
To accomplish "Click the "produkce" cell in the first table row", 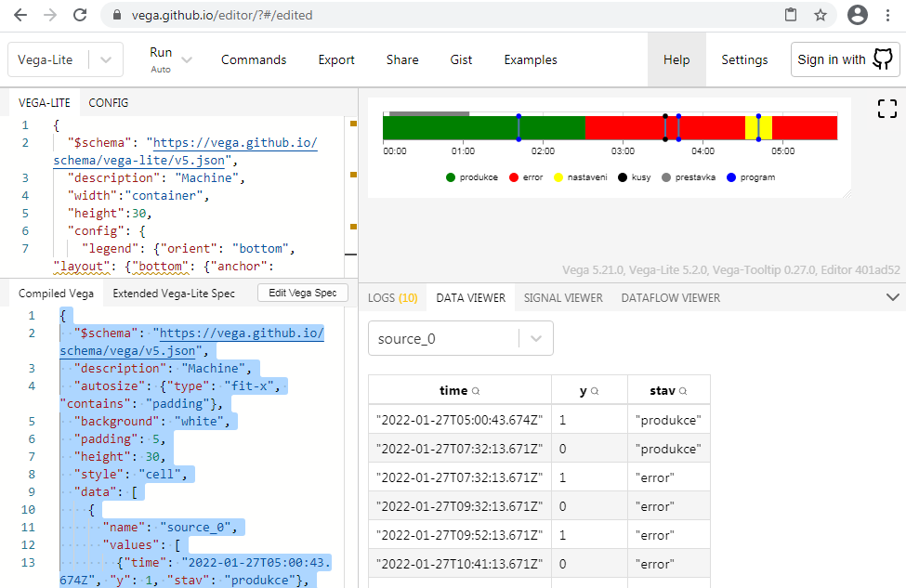I will coord(668,420).
